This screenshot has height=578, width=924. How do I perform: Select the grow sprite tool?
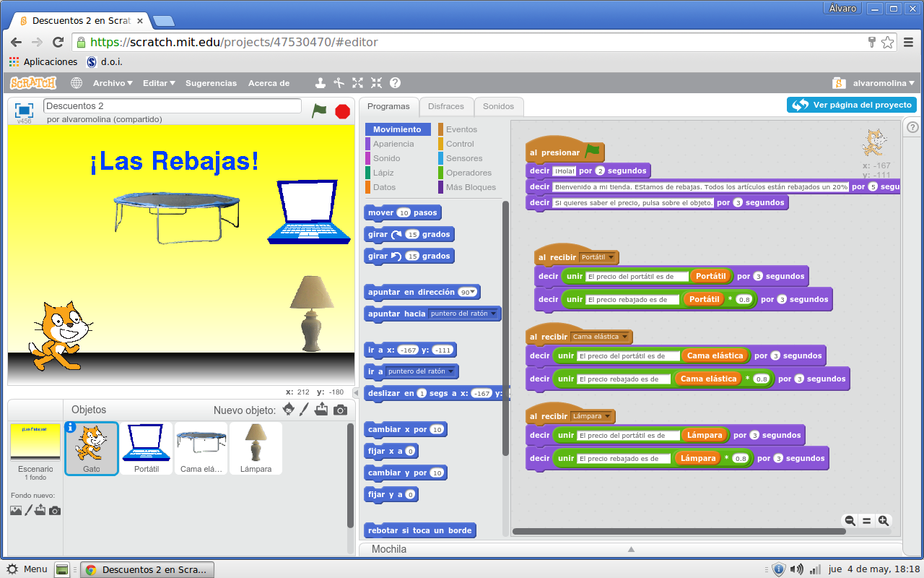click(x=357, y=83)
